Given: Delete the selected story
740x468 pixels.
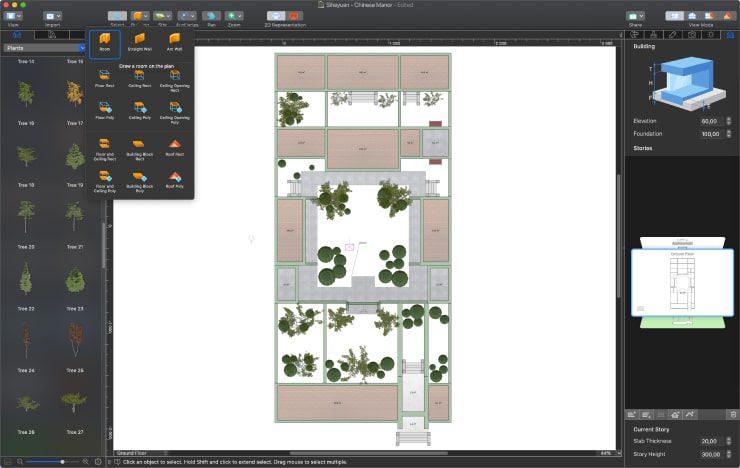Looking at the screenshot, I should click(733, 415).
